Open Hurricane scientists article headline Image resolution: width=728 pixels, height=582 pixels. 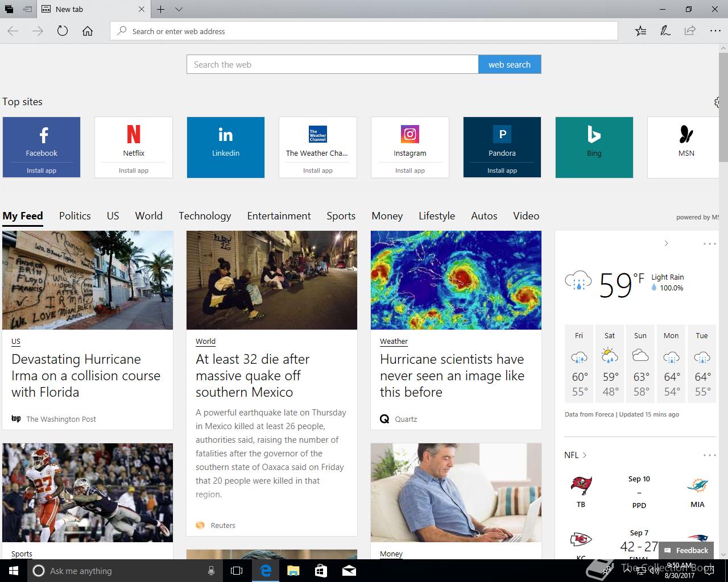point(452,376)
